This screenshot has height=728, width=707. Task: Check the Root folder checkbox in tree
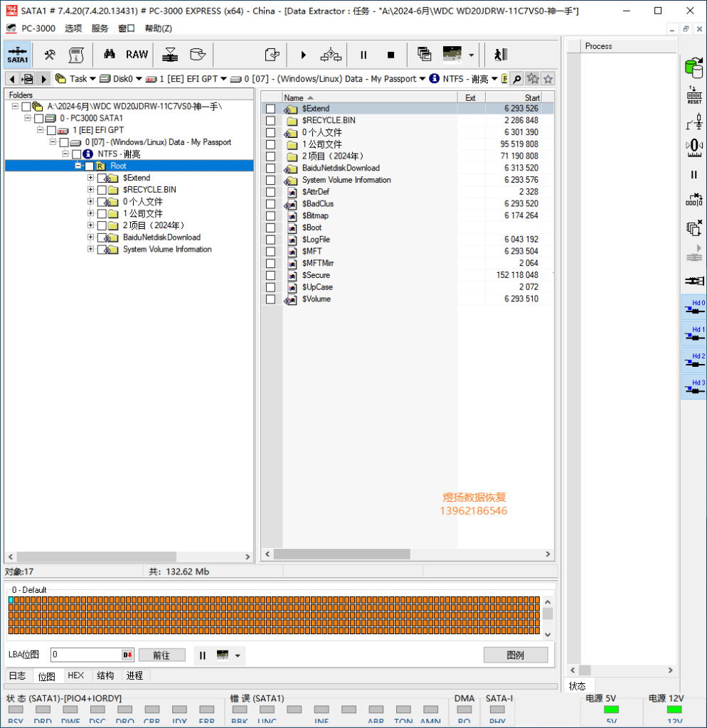tap(89, 166)
